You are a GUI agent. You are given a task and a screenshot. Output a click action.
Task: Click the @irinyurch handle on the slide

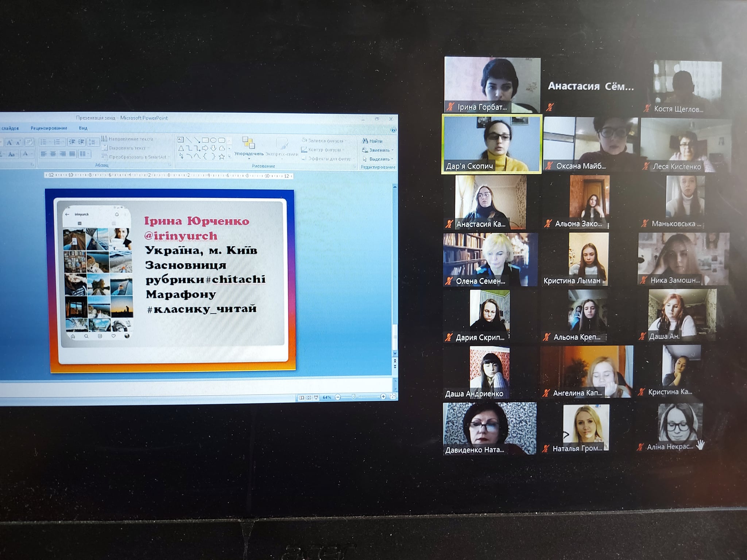coord(181,236)
